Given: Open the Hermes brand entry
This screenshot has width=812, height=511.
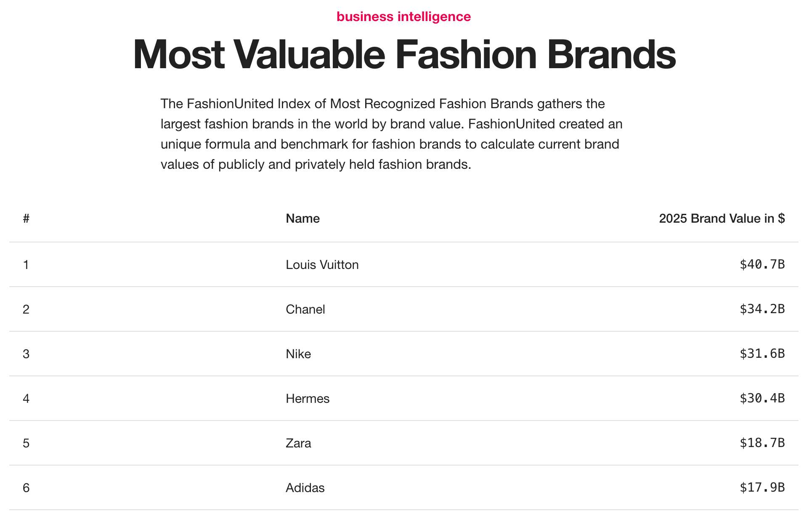Looking at the screenshot, I should [308, 399].
